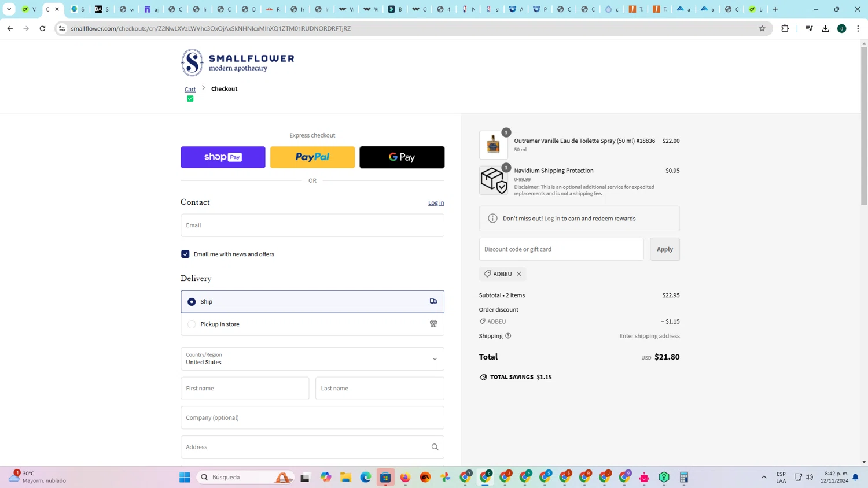The height and width of the screenshot is (488, 868).
Task: Reload the checkout page
Action: pyautogui.click(x=42, y=28)
